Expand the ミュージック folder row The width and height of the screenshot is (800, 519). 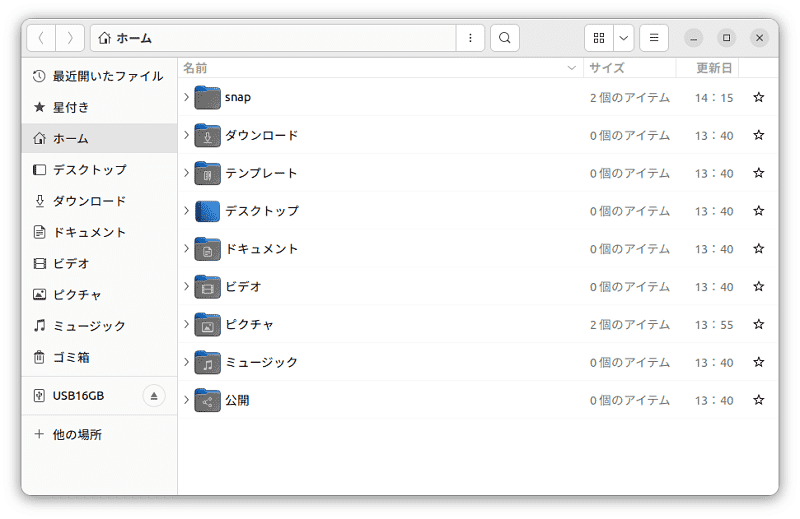pyautogui.click(x=186, y=361)
